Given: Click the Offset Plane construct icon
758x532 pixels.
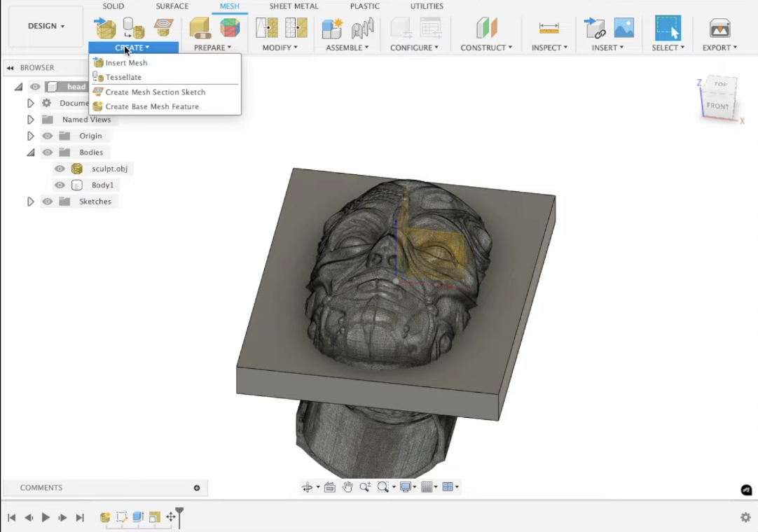Looking at the screenshot, I should pos(486,27).
